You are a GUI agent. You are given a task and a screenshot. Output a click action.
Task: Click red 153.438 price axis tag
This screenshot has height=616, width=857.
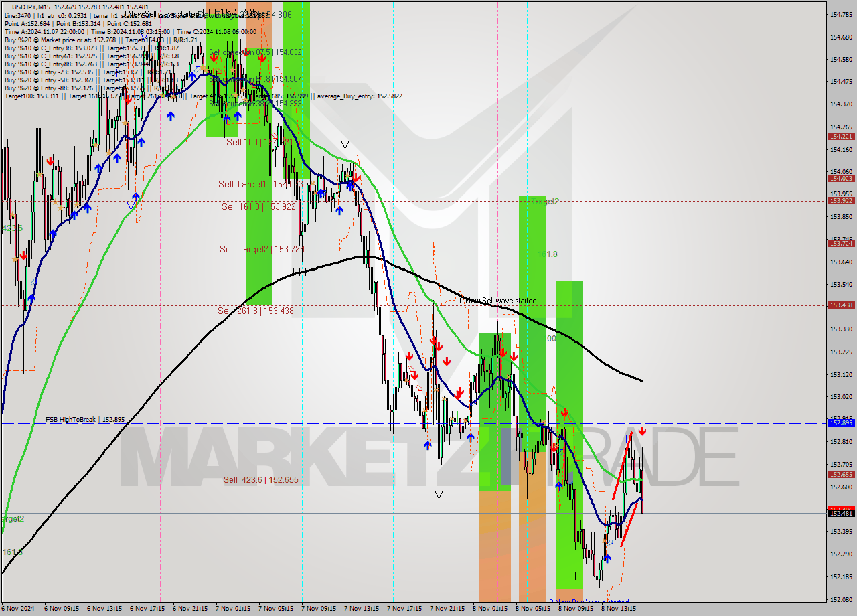841,305
